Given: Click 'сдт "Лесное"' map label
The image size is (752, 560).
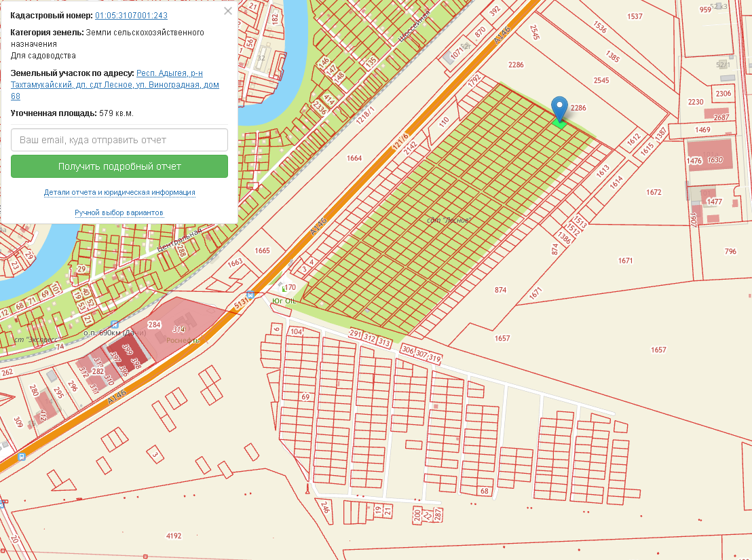Looking at the screenshot, I should point(449,220).
